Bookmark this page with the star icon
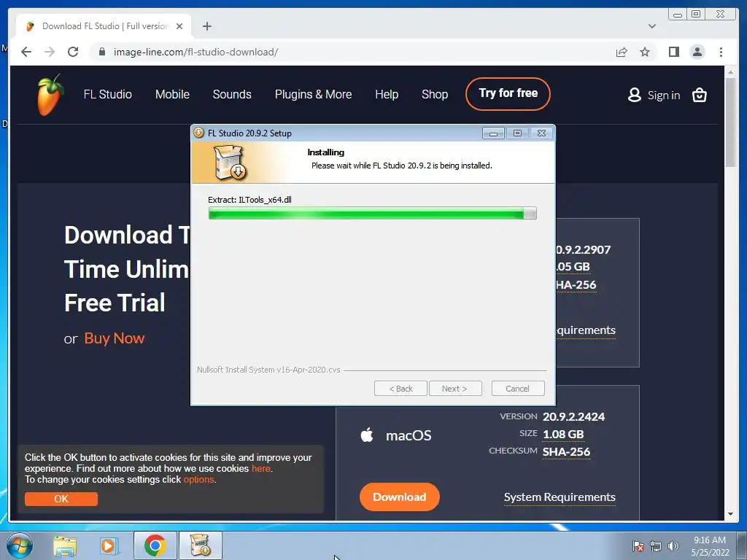The width and height of the screenshot is (747, 560). coord(645,52)
